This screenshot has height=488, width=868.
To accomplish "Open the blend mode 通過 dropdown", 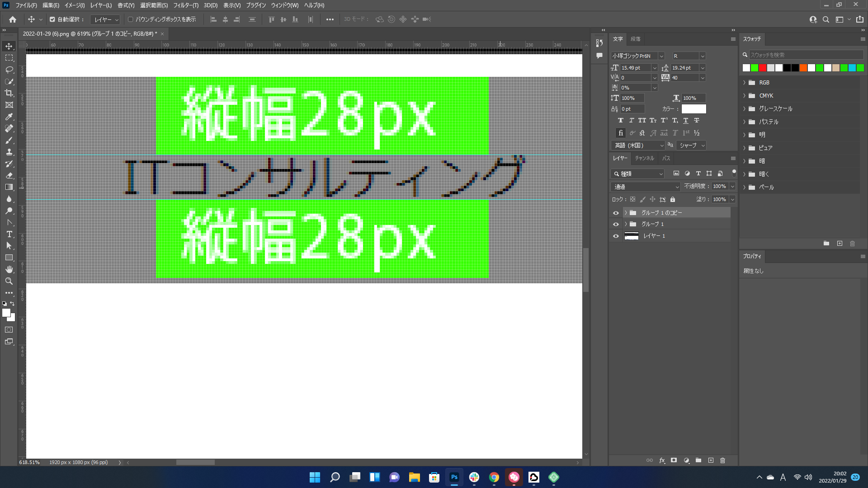I will tap(645, 187).
